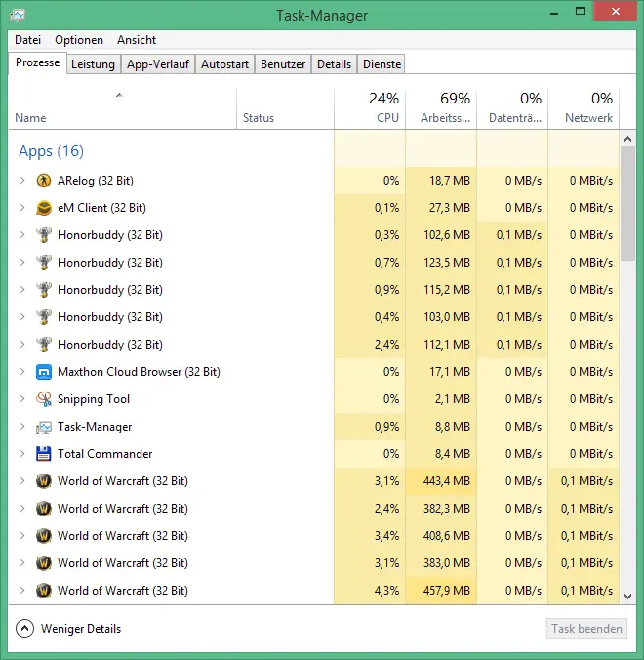Expand World of Warcraft entry with 3,4% CPU
This screenshot has height=660, width=644.
tap(21, 536)
